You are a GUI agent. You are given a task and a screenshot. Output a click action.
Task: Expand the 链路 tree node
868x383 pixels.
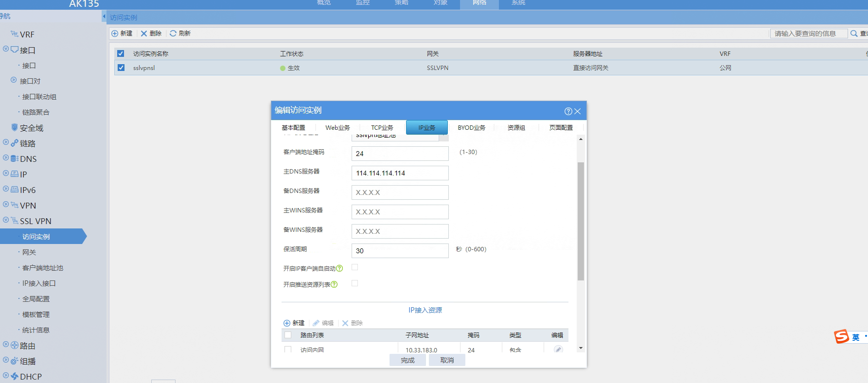[x=6, y=142]
